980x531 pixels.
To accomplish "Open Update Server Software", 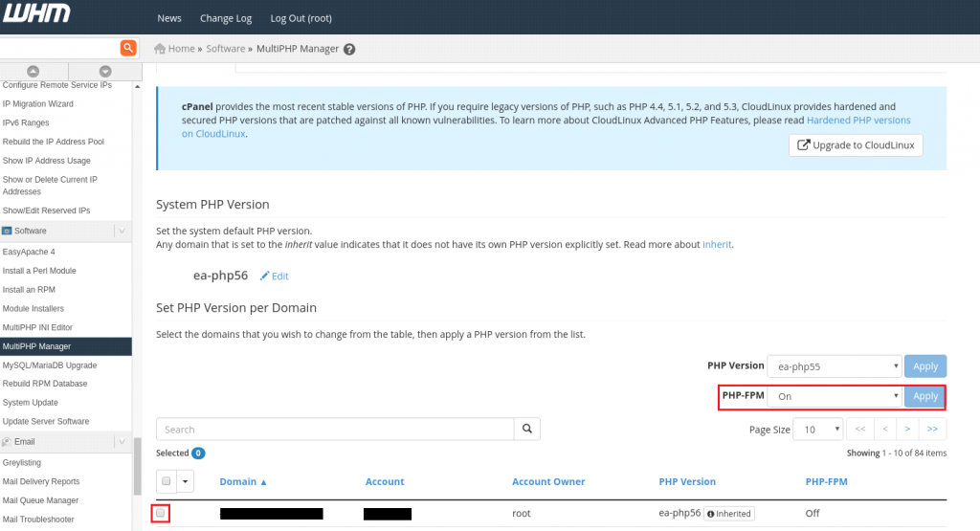I will (46, 422).
